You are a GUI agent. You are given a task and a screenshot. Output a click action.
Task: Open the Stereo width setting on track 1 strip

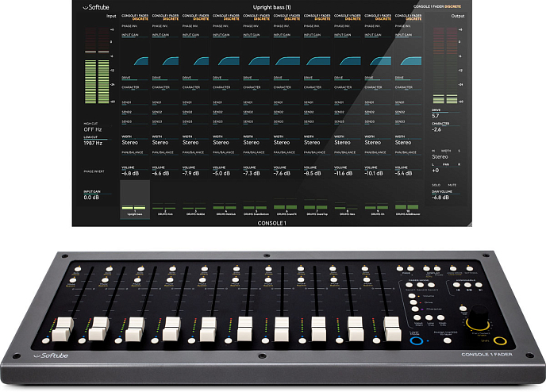(x=130, y=142)
